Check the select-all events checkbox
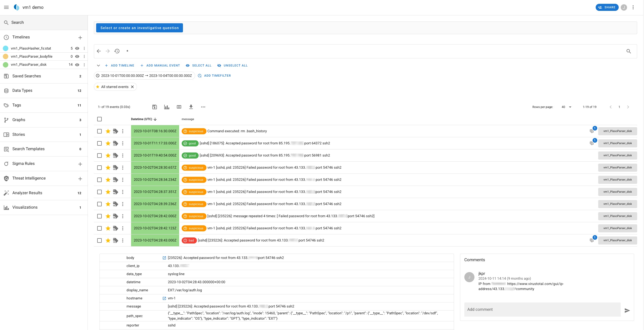Image resolution: width=644 pixels, height=330 pixels. tap(99, 119)
